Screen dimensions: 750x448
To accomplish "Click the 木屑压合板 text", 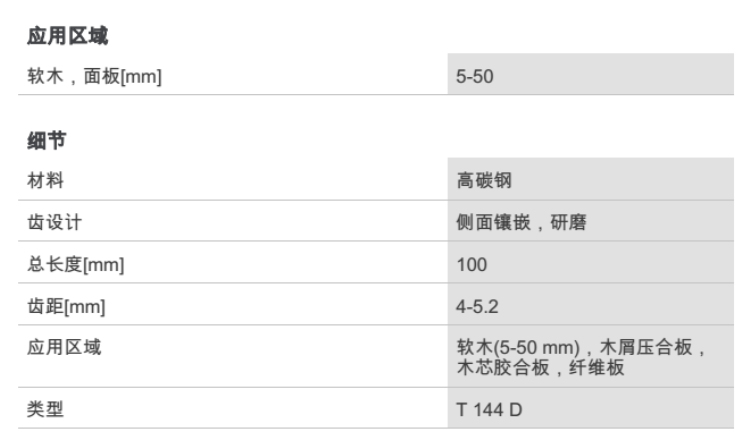I will tap(652, 347).
